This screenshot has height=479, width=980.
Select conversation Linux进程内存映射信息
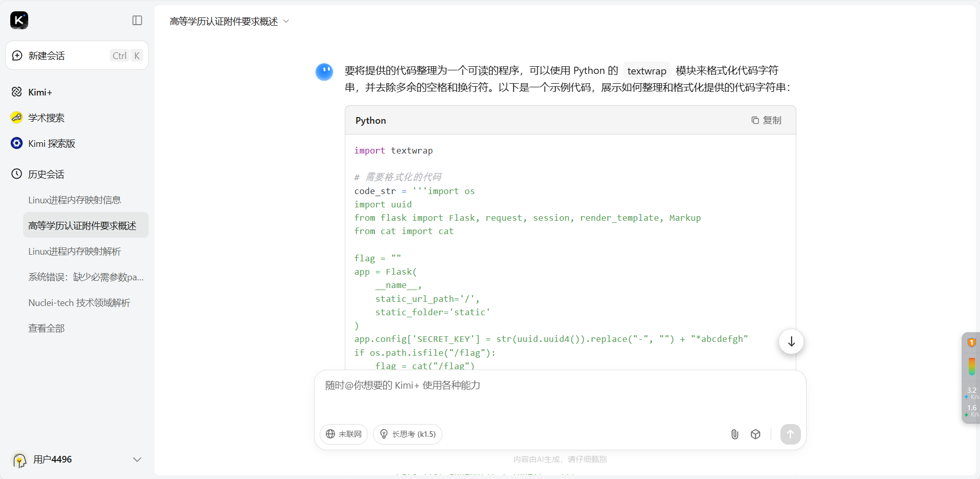75,200
